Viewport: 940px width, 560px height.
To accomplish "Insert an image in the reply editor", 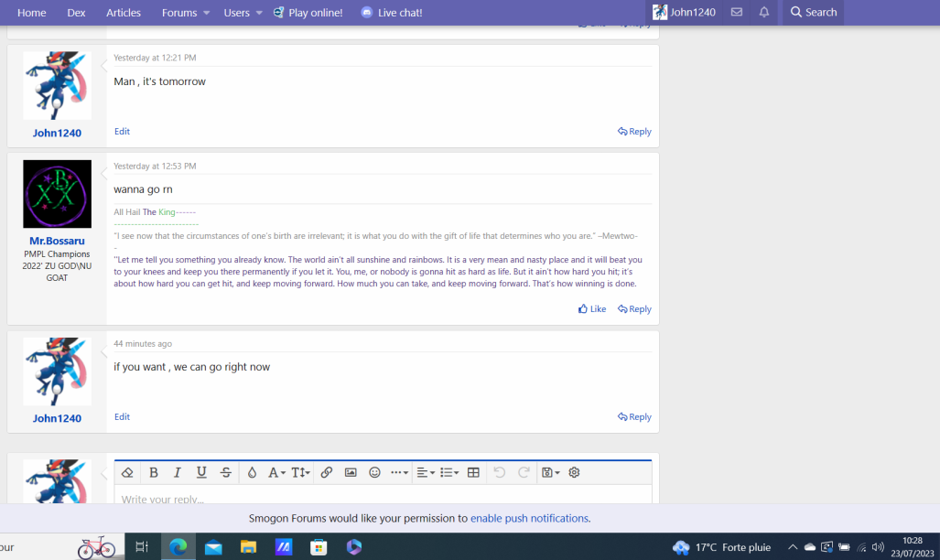I will tap(351, 473).
